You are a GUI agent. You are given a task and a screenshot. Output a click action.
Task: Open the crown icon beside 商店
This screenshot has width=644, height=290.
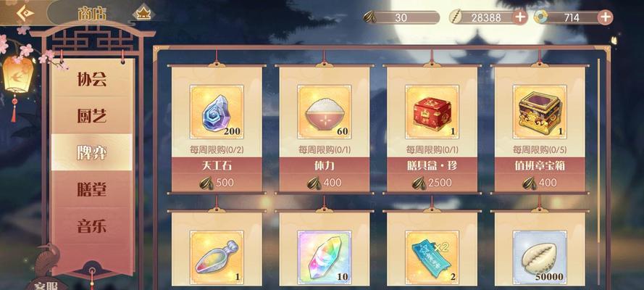pyautogui.click(x=143, y=14)
